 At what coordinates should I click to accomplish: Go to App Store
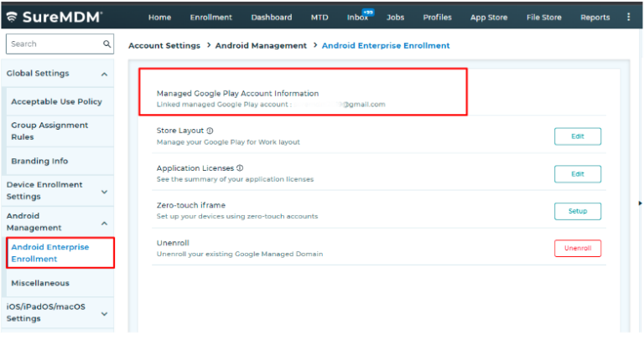489,18
